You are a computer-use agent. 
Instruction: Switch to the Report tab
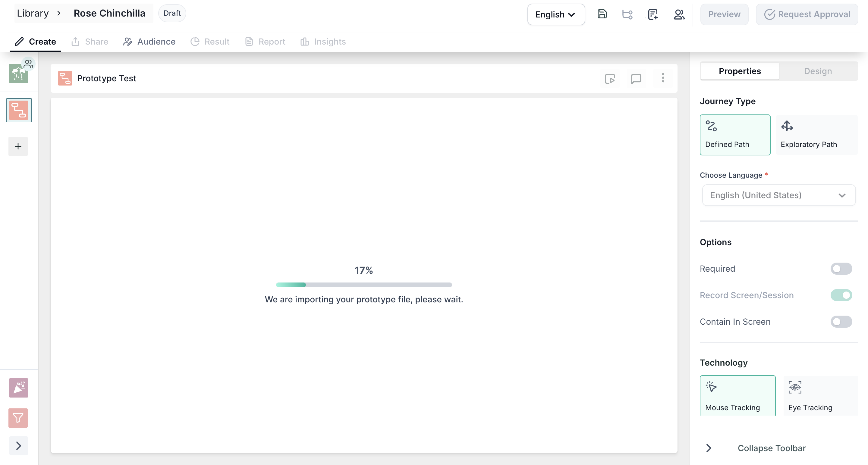click(265, 42)
